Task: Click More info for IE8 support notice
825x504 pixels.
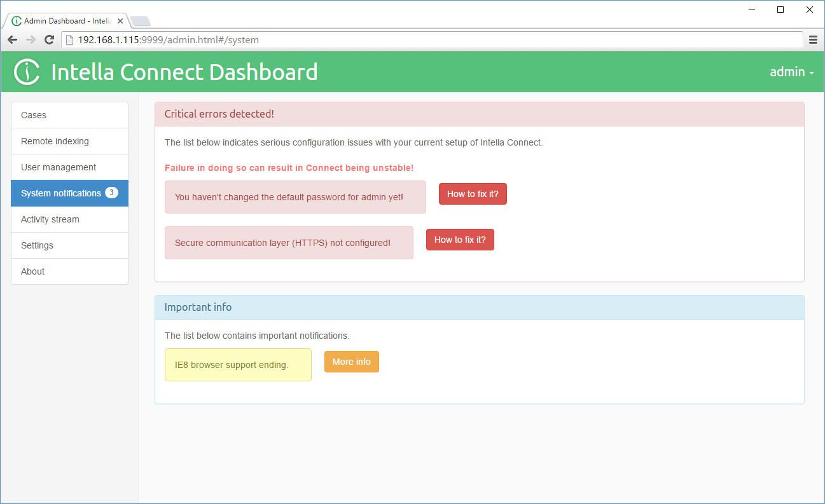Action: pos(351,362)
